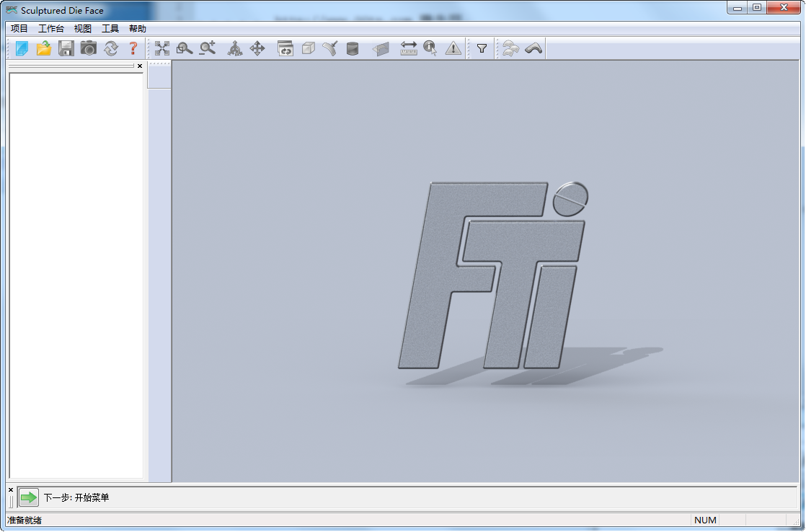Open the 帮助 menu

pos(138,28)
